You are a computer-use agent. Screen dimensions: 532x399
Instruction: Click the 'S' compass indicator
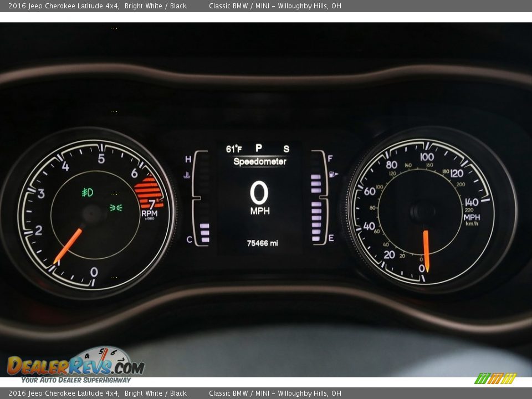(287, 149)
